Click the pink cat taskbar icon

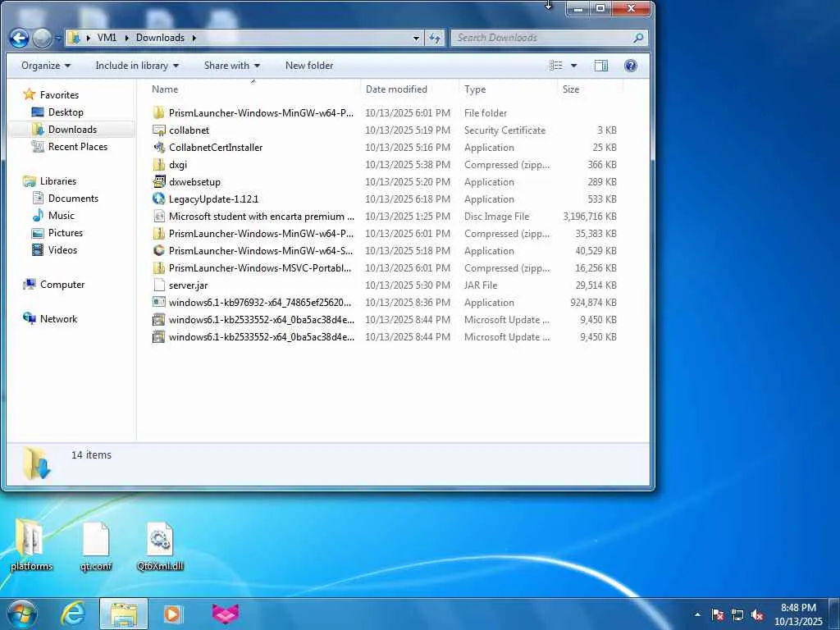pyautogui.click(x=225, y=614)
